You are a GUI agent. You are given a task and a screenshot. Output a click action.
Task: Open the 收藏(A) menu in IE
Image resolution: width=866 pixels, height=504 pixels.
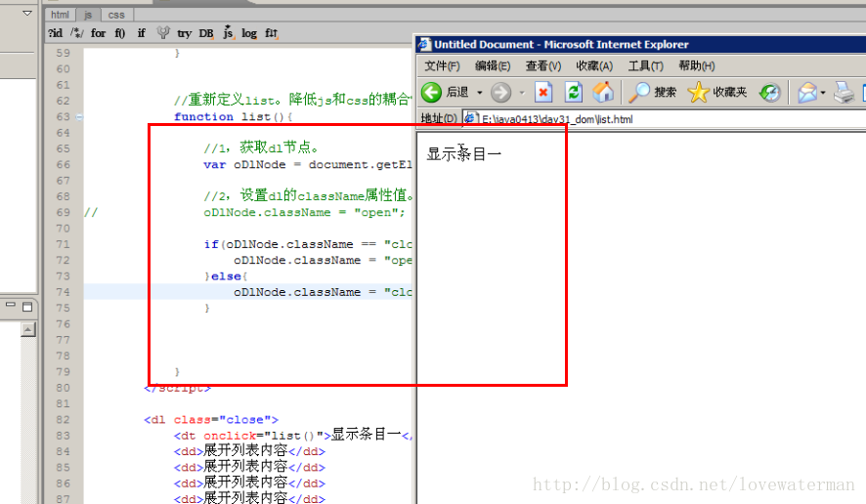pos(595,66)
